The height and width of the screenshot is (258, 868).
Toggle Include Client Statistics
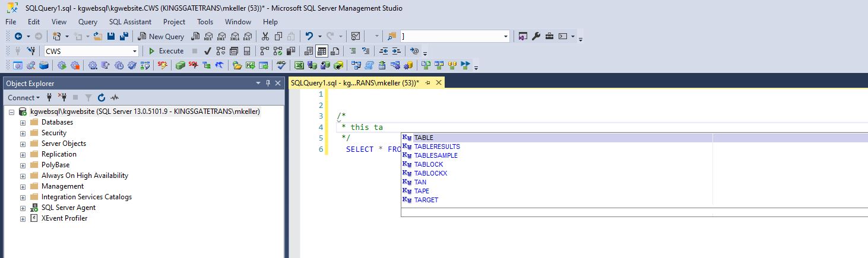coord(292,51)
